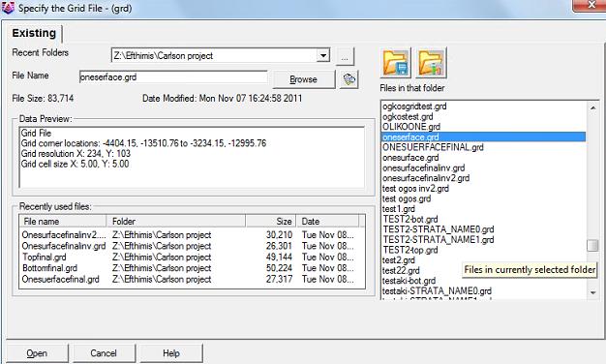Sort recent files by Folder column header
The height and width of the screenshot is (364, 606).
176,222
